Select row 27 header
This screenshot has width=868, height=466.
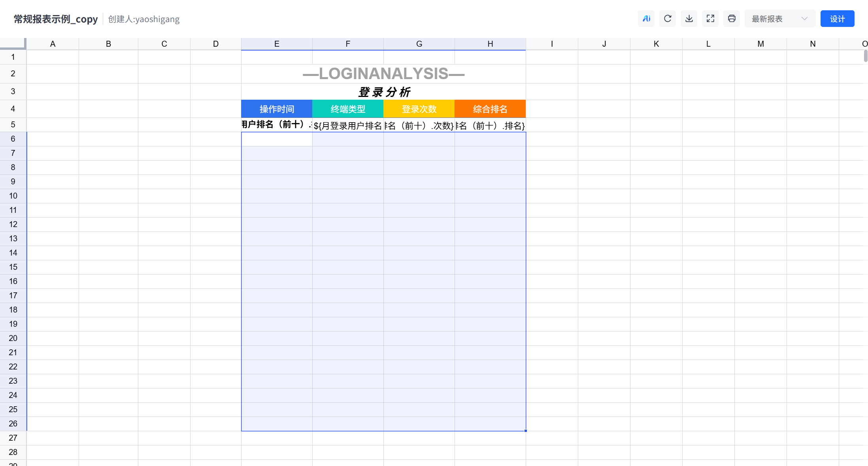pyautogui.click(x=13, y=438)
